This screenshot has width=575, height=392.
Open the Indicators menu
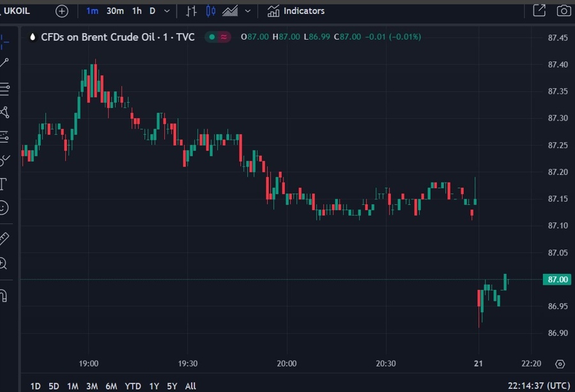pyautogui.click(x=300, y=11)
